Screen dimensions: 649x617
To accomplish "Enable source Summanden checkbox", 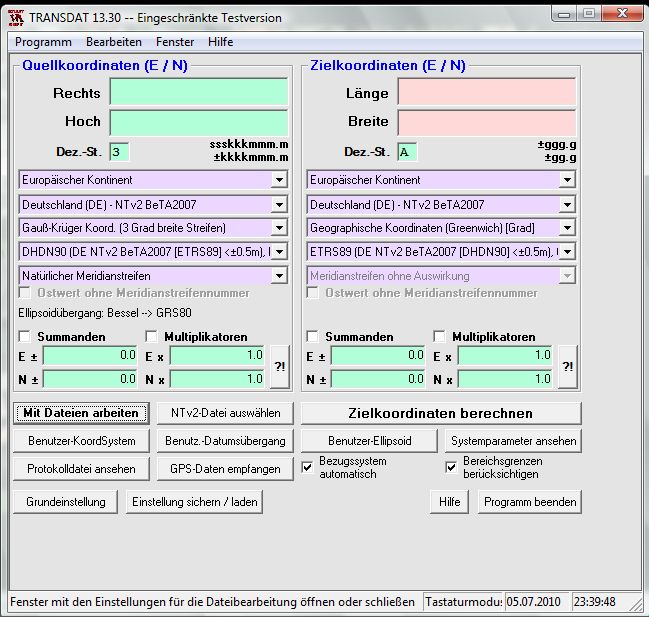I will click(25, 336).
